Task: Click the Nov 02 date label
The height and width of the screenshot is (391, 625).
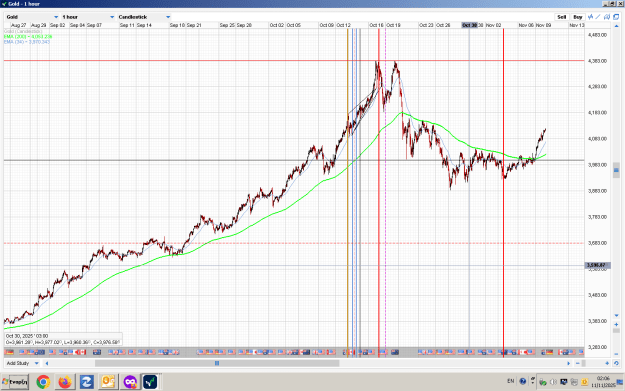Action: pyautogui.click(x=493, y=25)
